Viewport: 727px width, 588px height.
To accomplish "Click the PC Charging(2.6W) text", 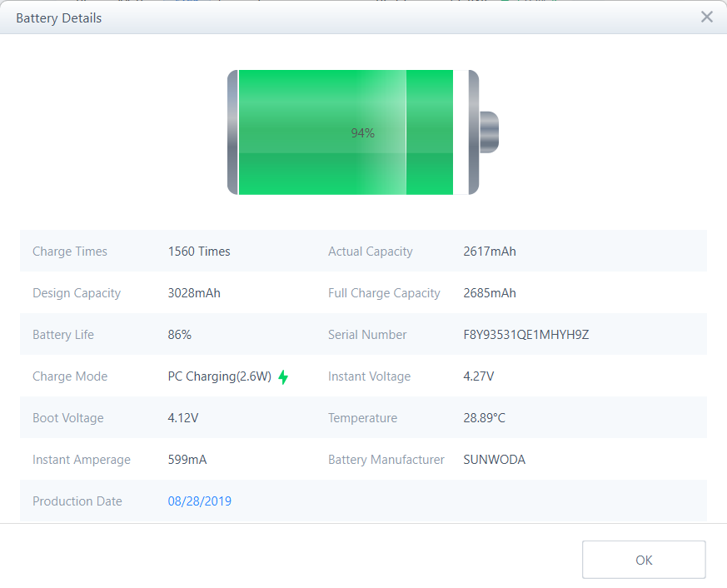I will (x=220, y=376).
